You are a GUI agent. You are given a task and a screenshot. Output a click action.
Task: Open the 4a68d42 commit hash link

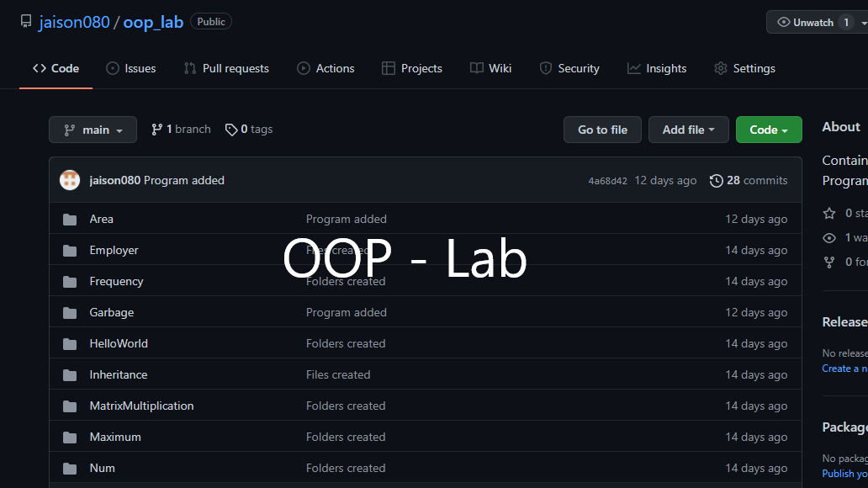coord(607,181)
